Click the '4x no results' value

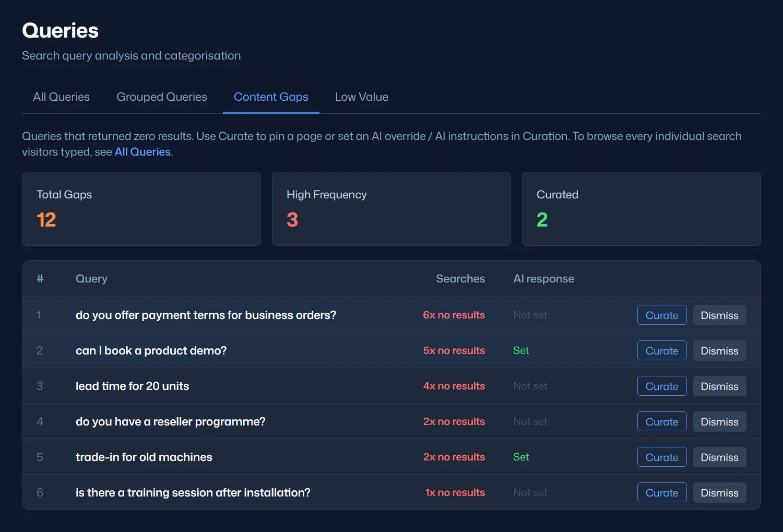[x=454, y=386]
